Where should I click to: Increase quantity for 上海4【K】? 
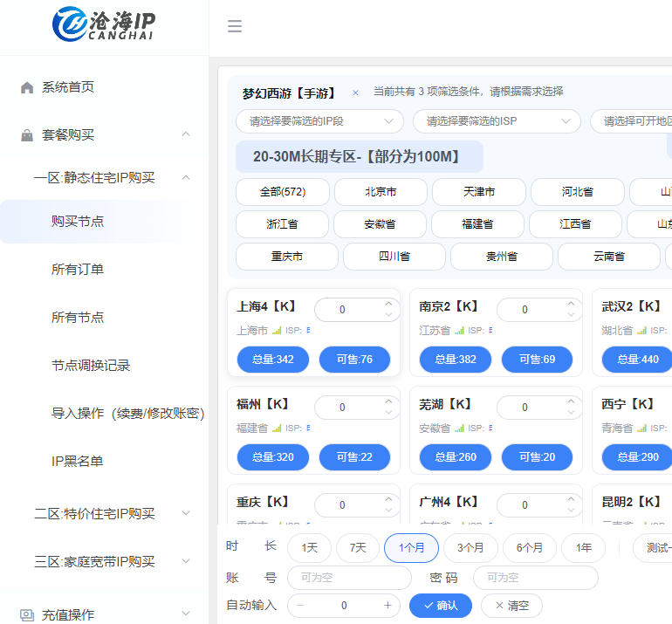[x=388, y=304]
